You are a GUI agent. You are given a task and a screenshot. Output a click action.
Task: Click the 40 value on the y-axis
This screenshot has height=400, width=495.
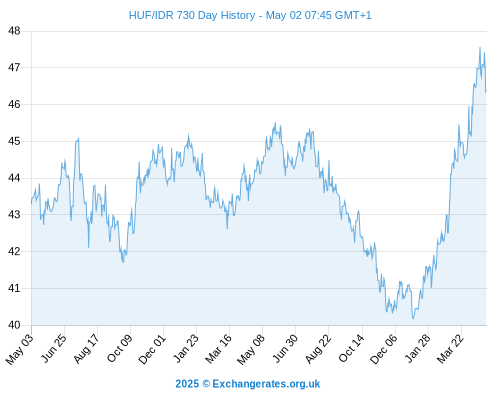click(x=14, y=325)
